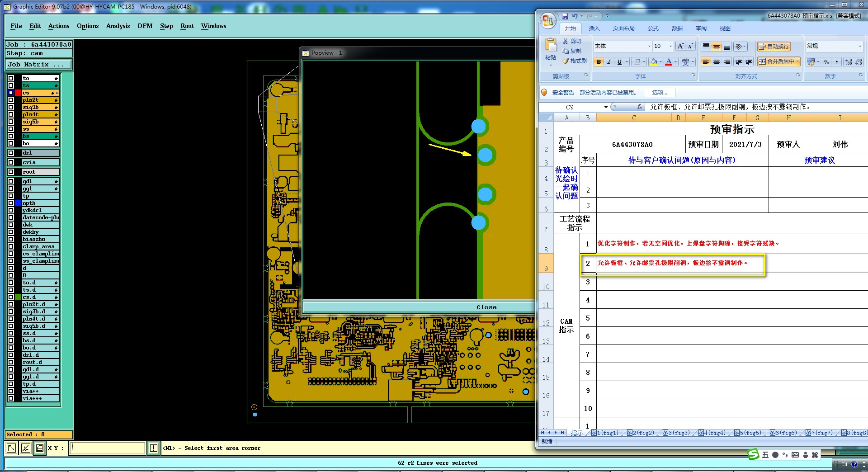Viewport: 868px width, 472px height.
Task: Click the Borders icon in Excel
Action: coord(637,62)
